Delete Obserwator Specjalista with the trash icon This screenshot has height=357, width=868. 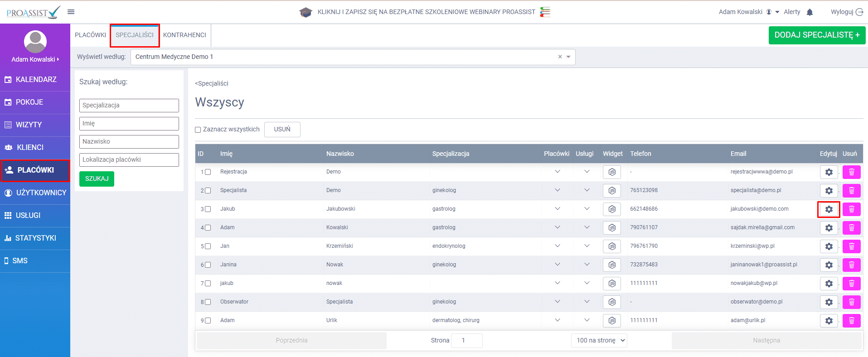(852, 302)
